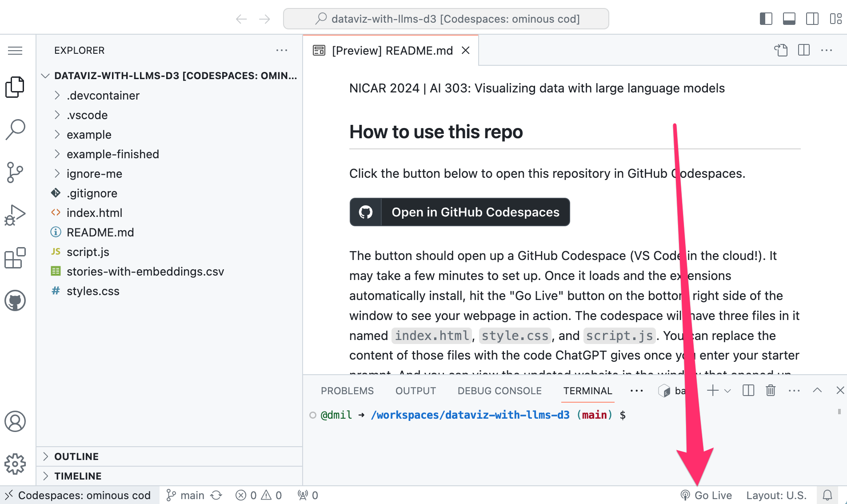Open the Explorer view in activity bar
The height and width of the screenshot is (504, 847).
[x=15, y=87]
